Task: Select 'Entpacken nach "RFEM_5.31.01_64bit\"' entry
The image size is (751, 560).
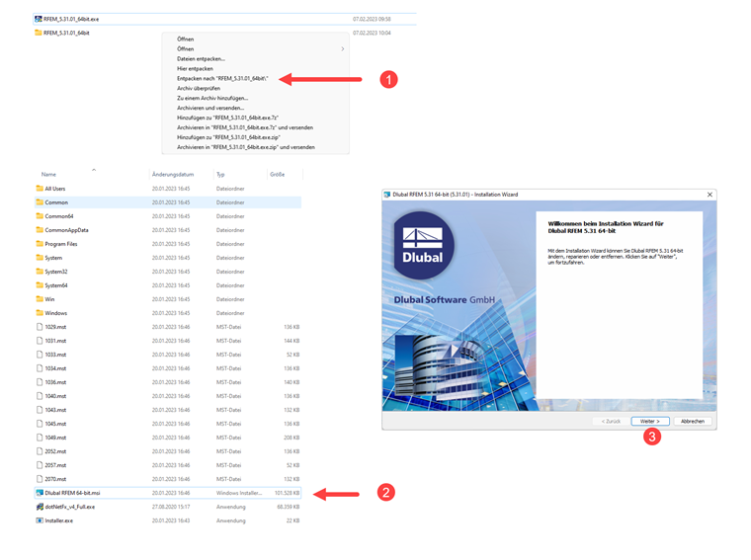Action: pos(222,78)
